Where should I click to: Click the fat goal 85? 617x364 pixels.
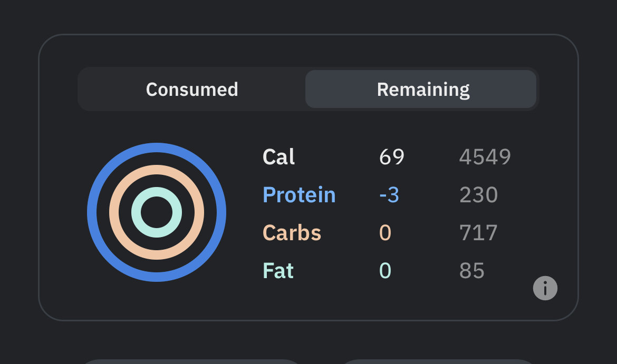[x=472, y=270]
